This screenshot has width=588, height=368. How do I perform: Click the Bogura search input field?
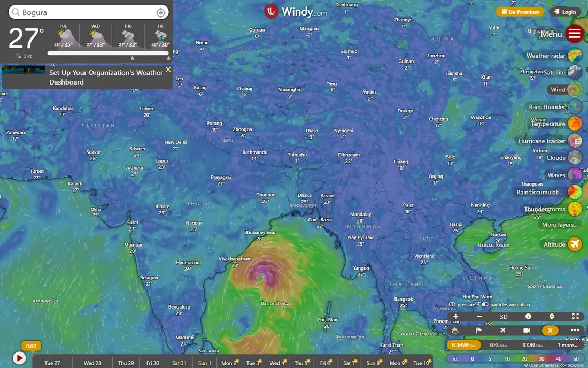point(89,12)
